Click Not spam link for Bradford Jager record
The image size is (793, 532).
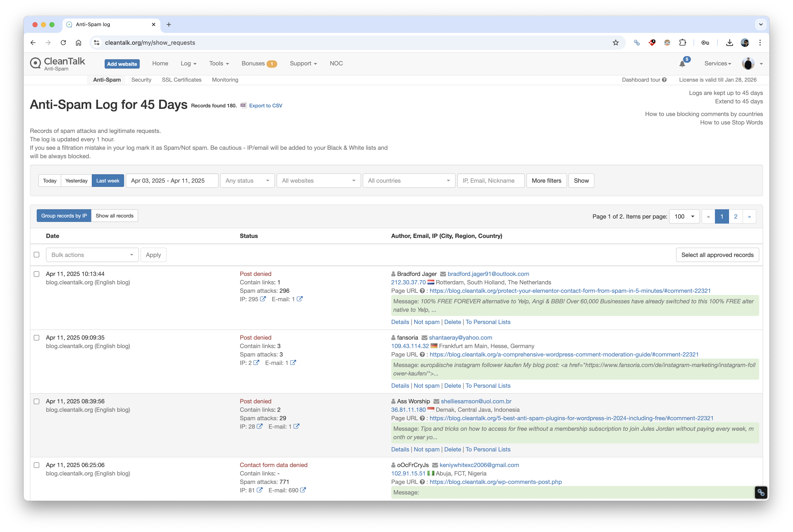426,322
